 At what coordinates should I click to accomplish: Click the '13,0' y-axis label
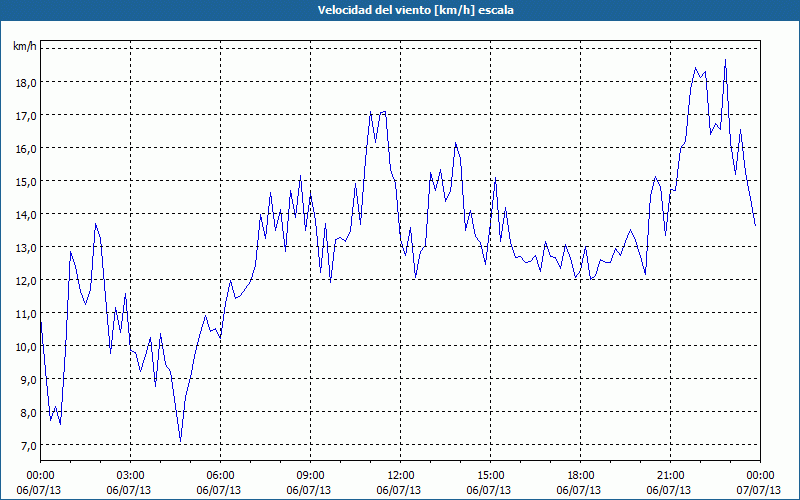(x=27, y=248)
